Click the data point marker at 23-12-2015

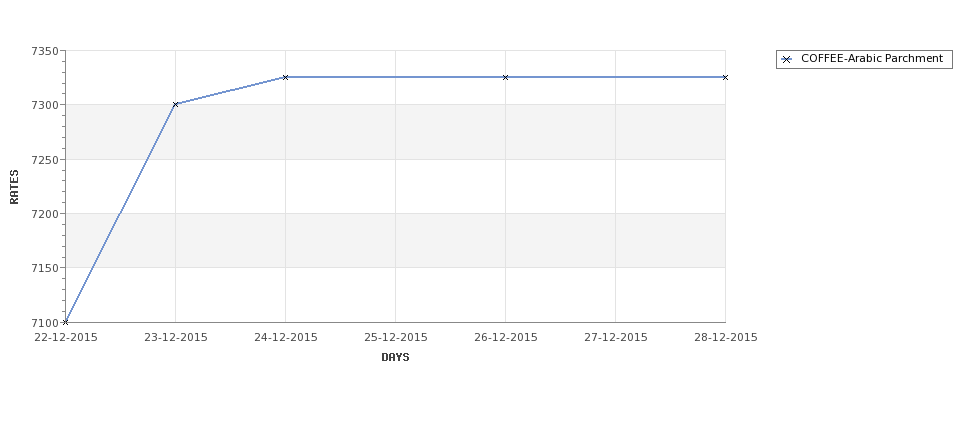click(x=175, y=104)
